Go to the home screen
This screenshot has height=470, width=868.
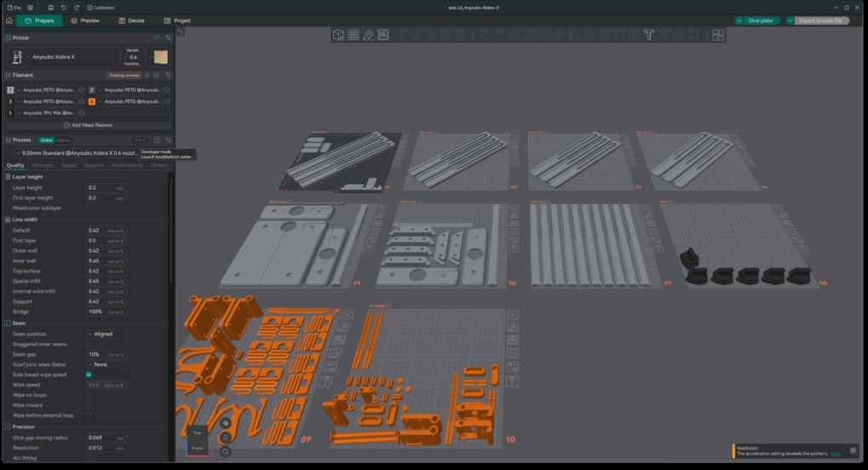(x=9, y=20)
